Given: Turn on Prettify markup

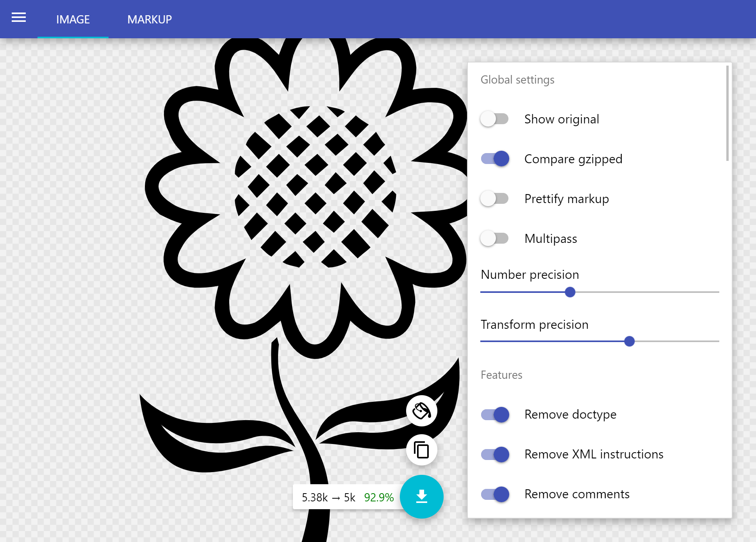Looking at the screenshot, I should coord(494,198).
